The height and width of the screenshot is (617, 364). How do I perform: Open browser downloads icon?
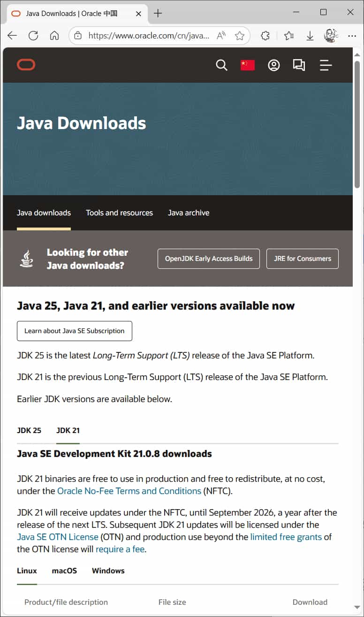pos(310,36)
